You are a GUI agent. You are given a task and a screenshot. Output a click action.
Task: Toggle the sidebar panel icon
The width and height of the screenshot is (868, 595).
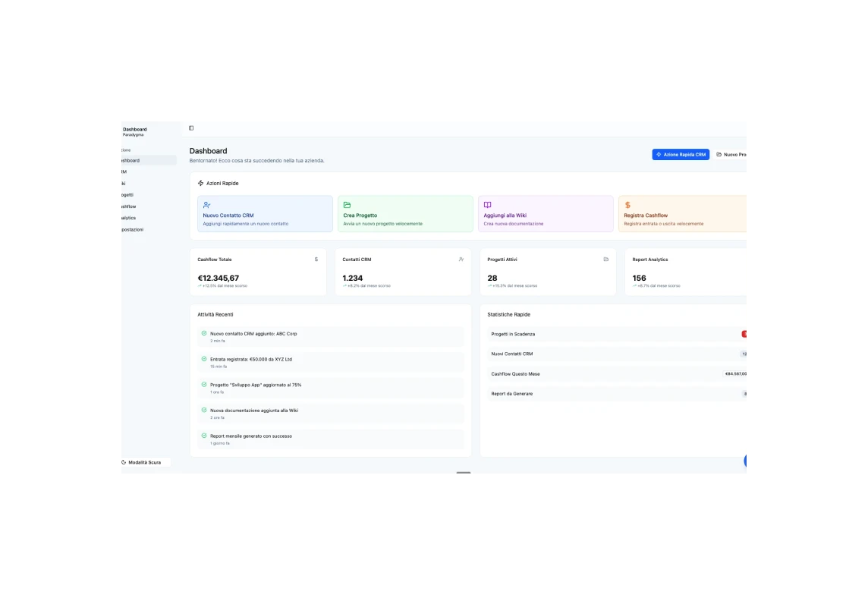pos(191,127)
